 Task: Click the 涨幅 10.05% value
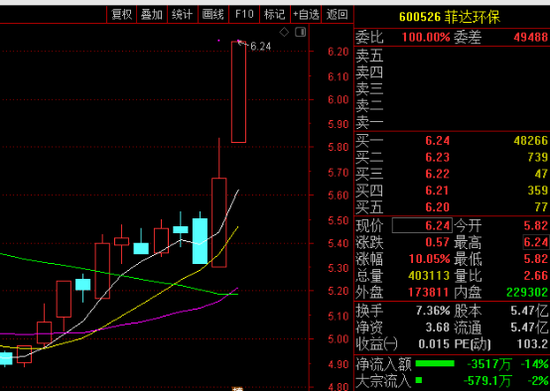(x=430, y=259)
